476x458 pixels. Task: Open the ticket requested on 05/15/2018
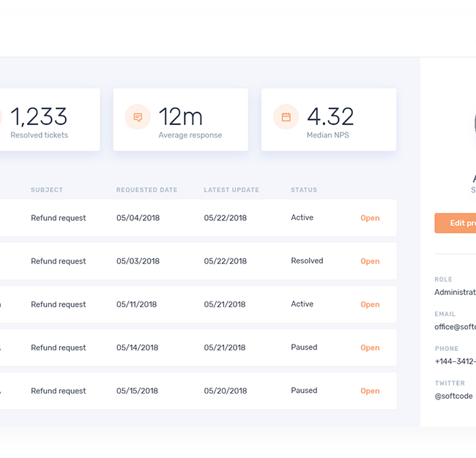pos(370,391)
